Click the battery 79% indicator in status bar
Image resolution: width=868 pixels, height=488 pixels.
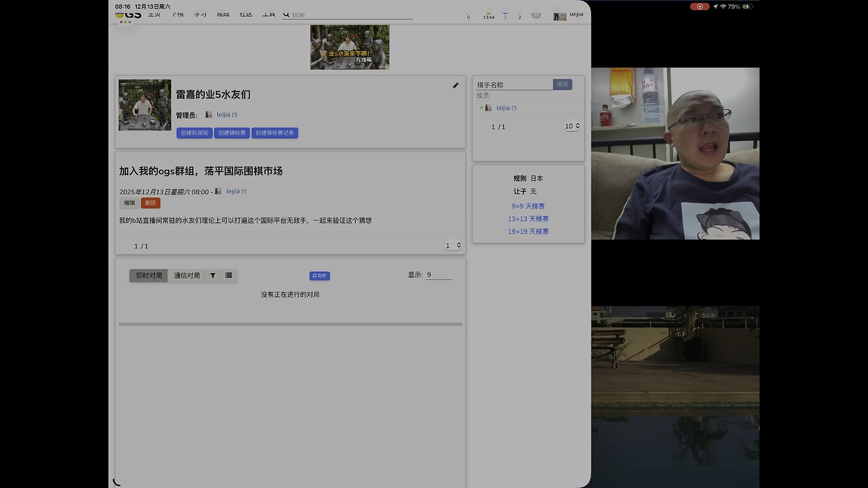pyautogui.click(x=741, y=6)
